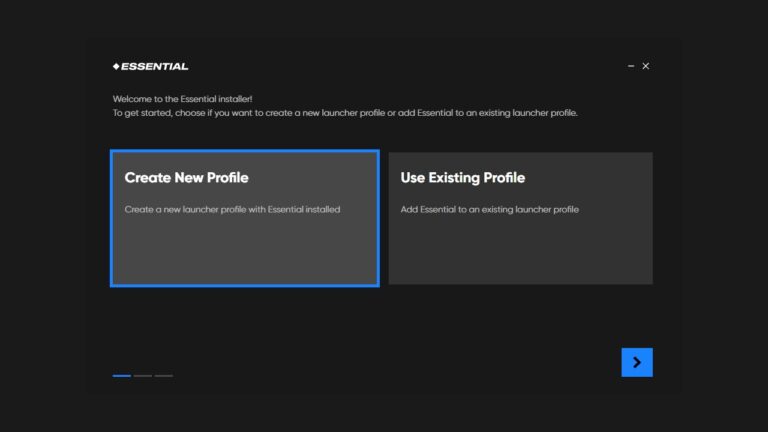Click the second step indicator dash
Image resolution: width=768 pixels, height=432 pixels.
pyautogui.click(x=143, y=376)
